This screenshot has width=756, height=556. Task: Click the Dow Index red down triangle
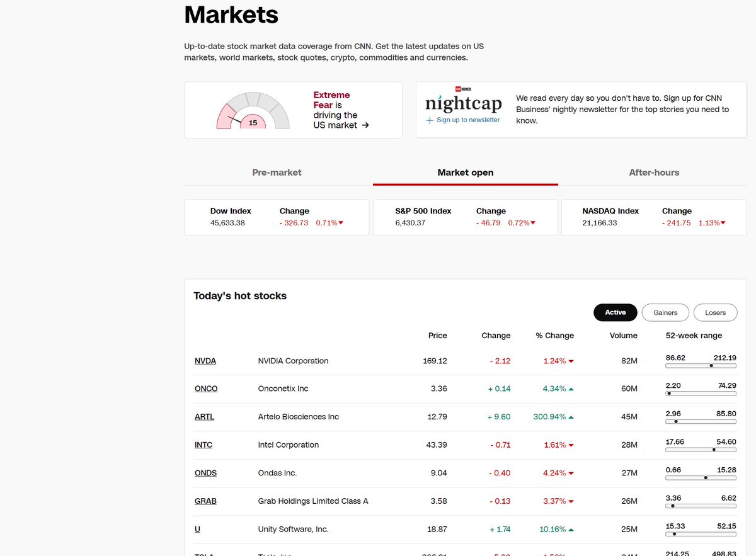click(x=341, y=223)
